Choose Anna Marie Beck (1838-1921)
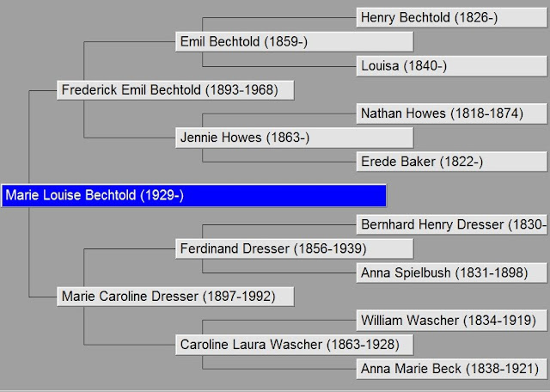550x392 pixels. (x=451, y=370)
